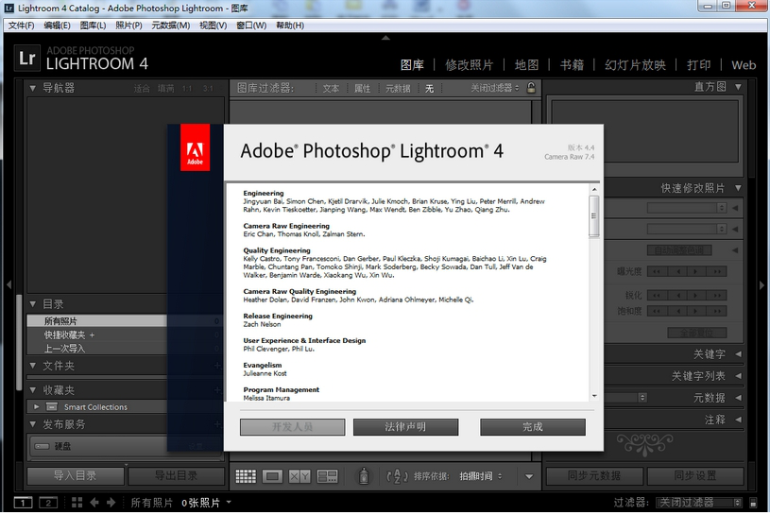Toggle the filter switch at filmstrip right end
The height and width of the screenshot is (532, 770).
[753, 503]
